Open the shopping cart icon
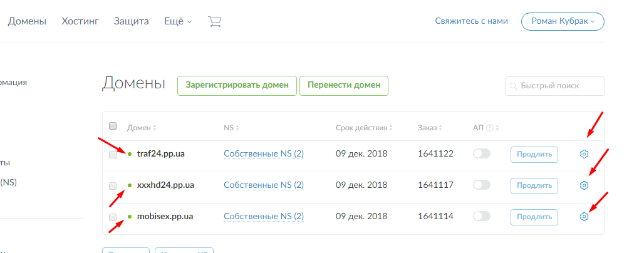This screenshot has width=644, height=253. (x=215, y=21)
